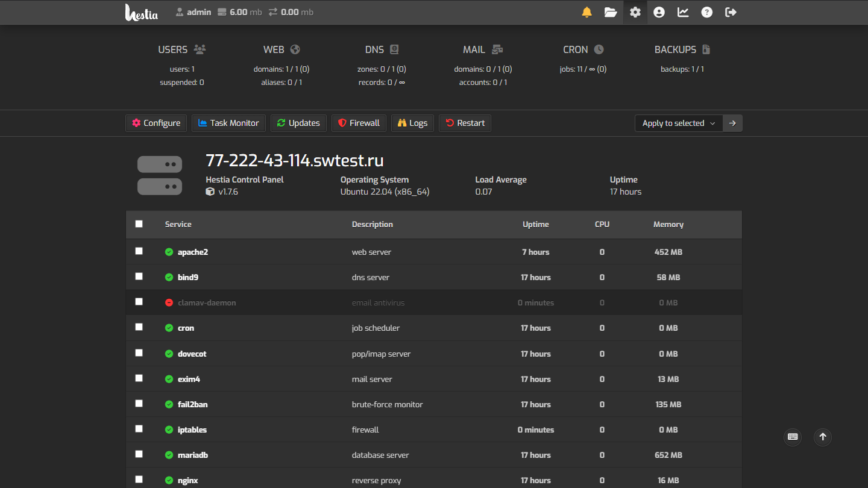Expand the 'Apply to selected' dropdown
868x488 pixels.
(x=678, y=123)
